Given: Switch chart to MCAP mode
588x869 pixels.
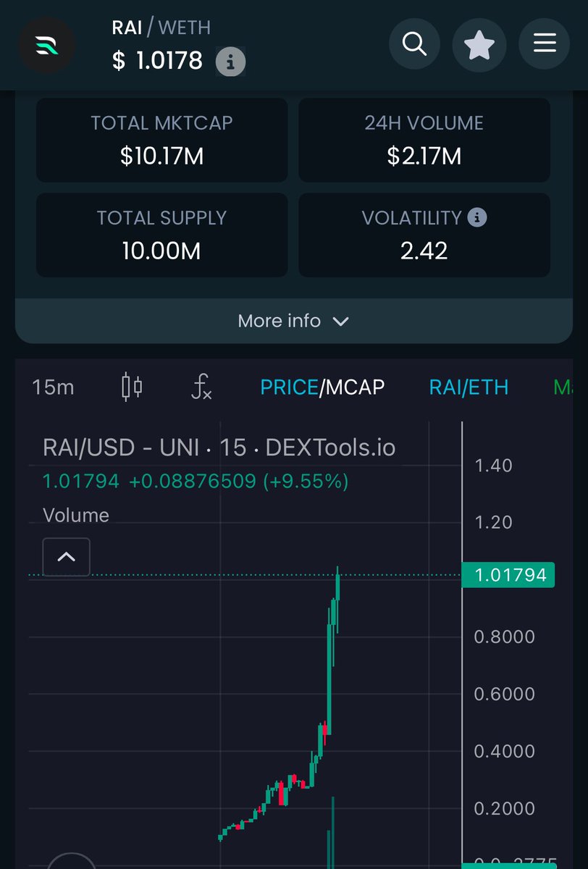Looking at the screenshot, I should [x=355, y=387].
